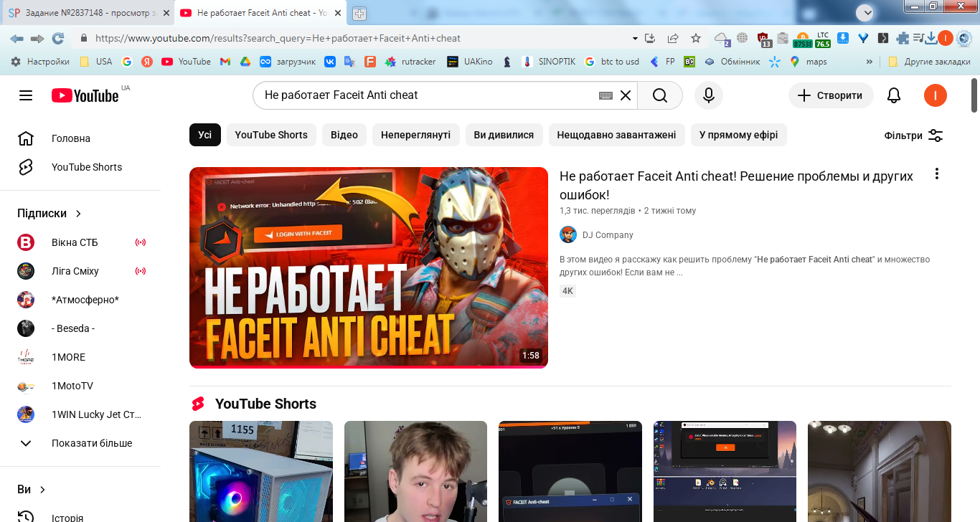Open the Фільтри search filters
Screen dimensions: 980x522
point(913,136)
